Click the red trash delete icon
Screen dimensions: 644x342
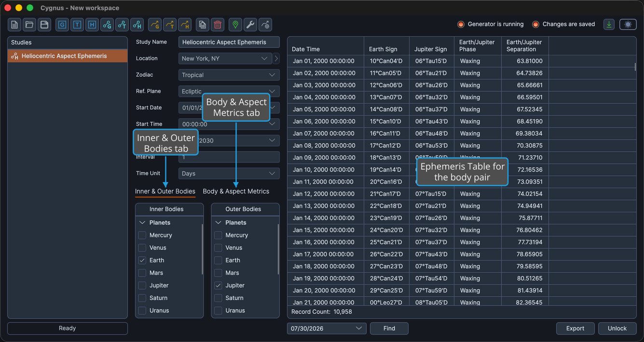[218, 25]
